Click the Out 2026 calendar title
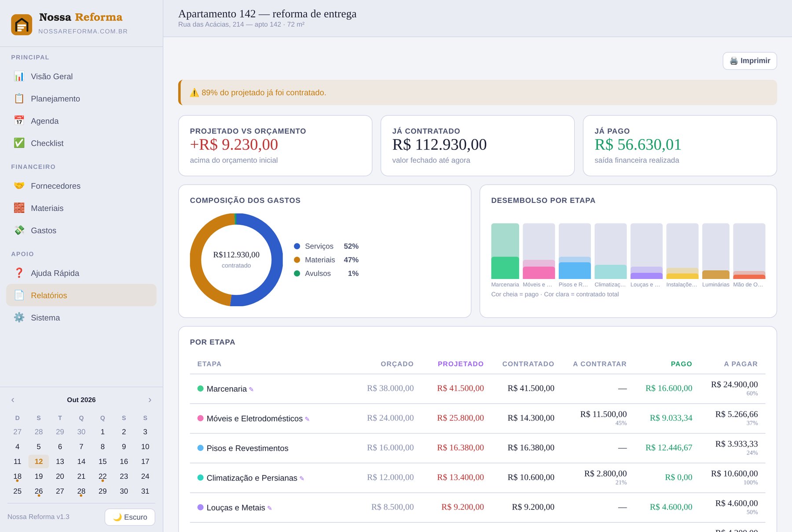The image size is (792, 532). [81, 400]
